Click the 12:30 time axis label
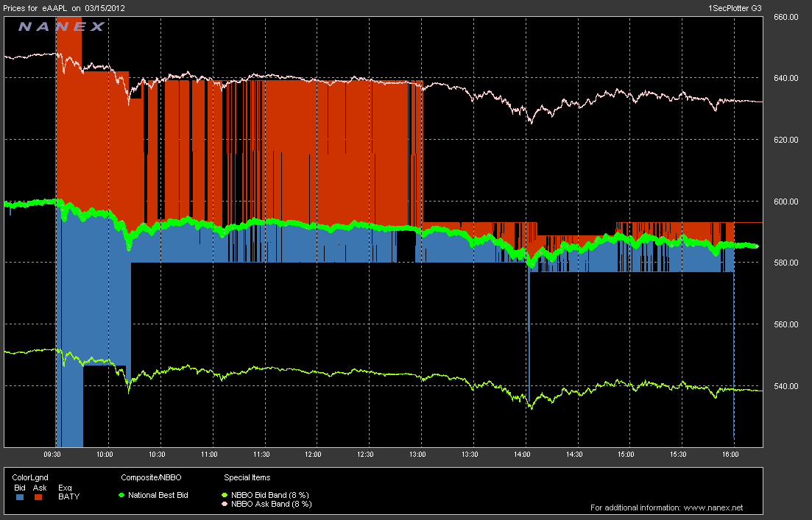The width and height of the screenshot is (812, 520). pyautogui.click(x=365, y=455)
